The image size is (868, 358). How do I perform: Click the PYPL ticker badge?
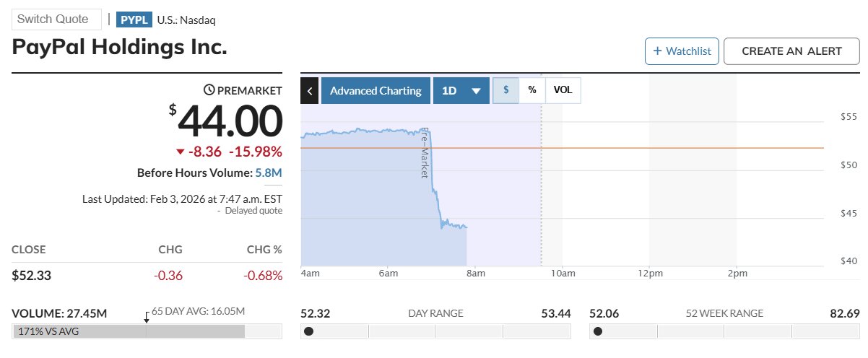pos(134,19)
